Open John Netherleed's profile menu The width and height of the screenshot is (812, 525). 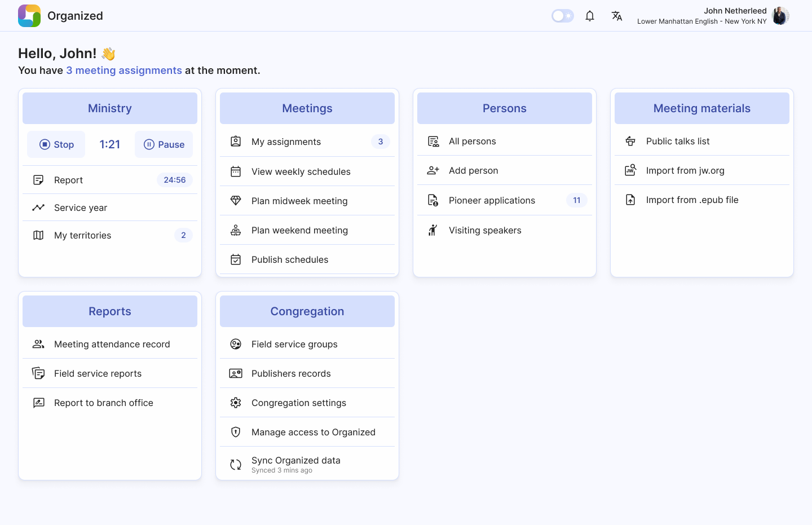[x=779, y=15]
